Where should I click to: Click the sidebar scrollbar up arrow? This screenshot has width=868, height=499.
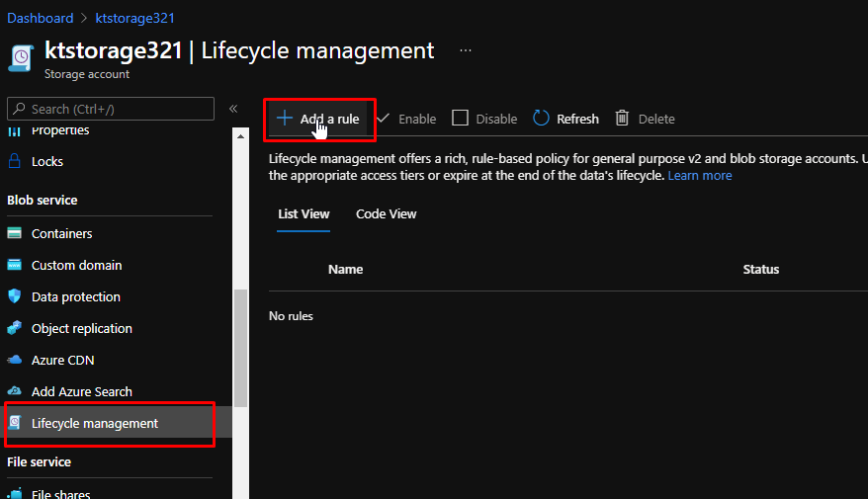[x=240, y=136]
